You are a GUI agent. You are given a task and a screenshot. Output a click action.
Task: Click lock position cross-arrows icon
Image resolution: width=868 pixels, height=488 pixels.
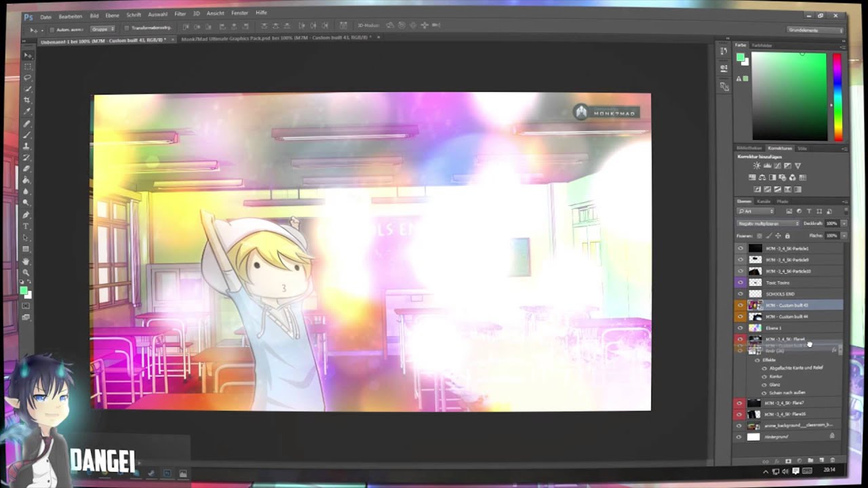778,236
